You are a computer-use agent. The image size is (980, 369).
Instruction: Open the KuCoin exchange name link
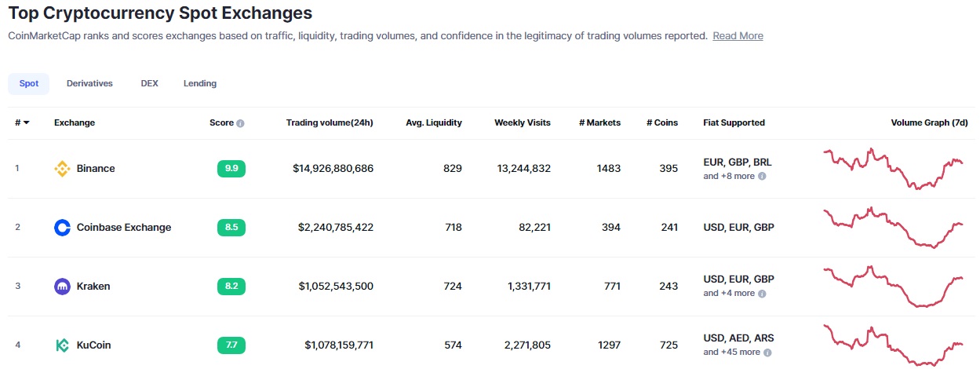[x=94, y=345]
